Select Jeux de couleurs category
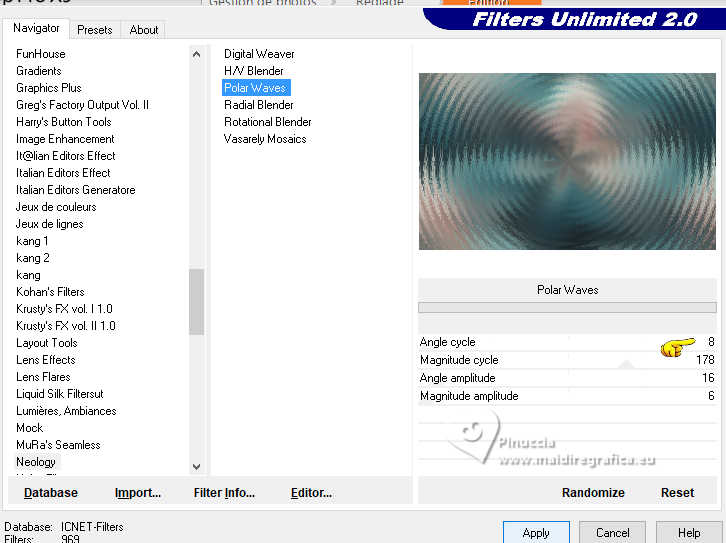The height and width of the screenshot is (543, 726). point(56,207)
